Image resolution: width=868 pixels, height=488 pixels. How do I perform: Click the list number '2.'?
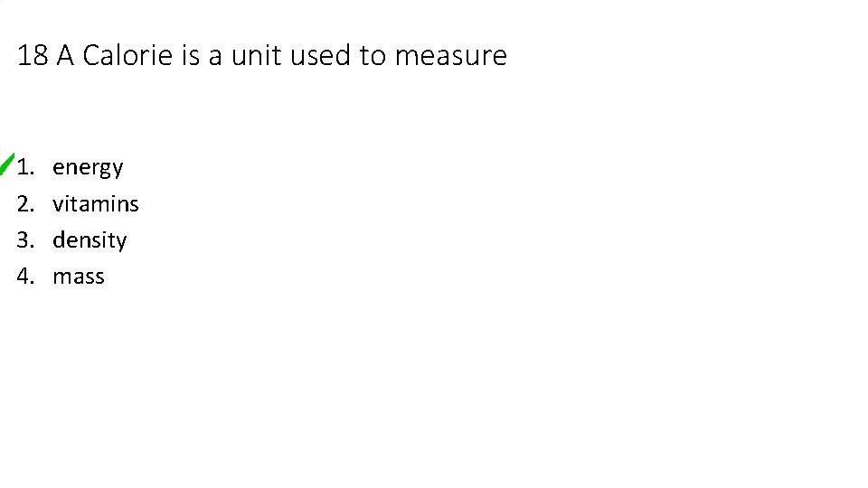point(26,204)
